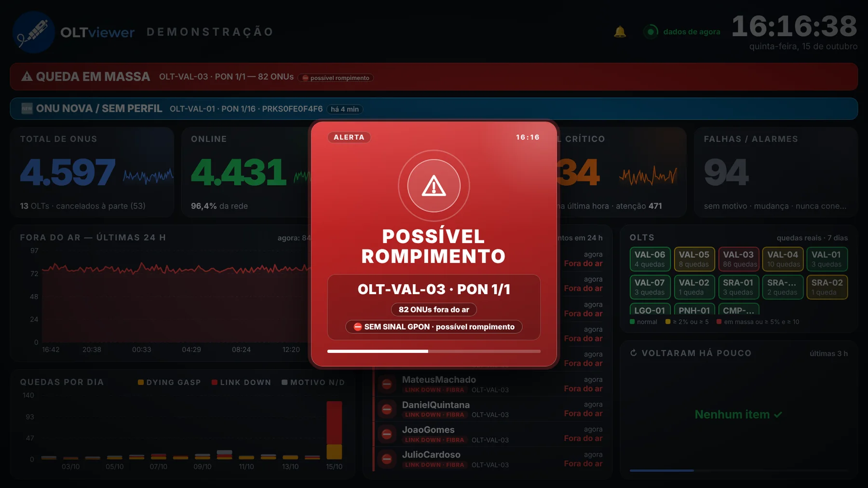
Task: Select the VAL-07 OLT tile
Action: 650,287
